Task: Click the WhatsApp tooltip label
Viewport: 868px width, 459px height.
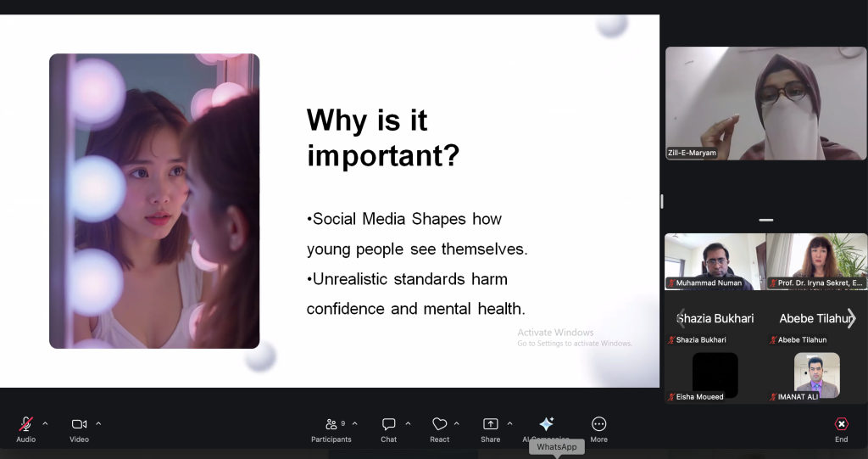Action: coord(556,447)
